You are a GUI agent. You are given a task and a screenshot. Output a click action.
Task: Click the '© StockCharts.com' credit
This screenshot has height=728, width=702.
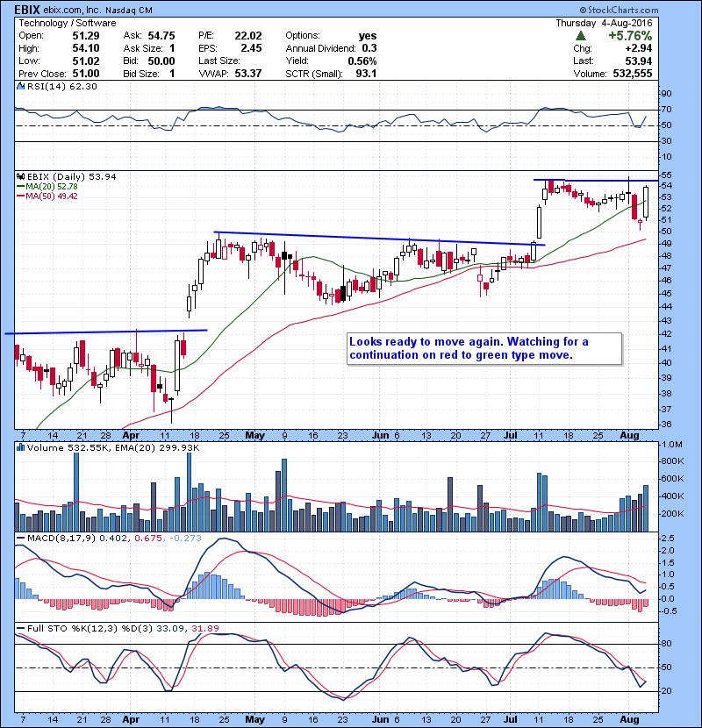click(619, 10)
